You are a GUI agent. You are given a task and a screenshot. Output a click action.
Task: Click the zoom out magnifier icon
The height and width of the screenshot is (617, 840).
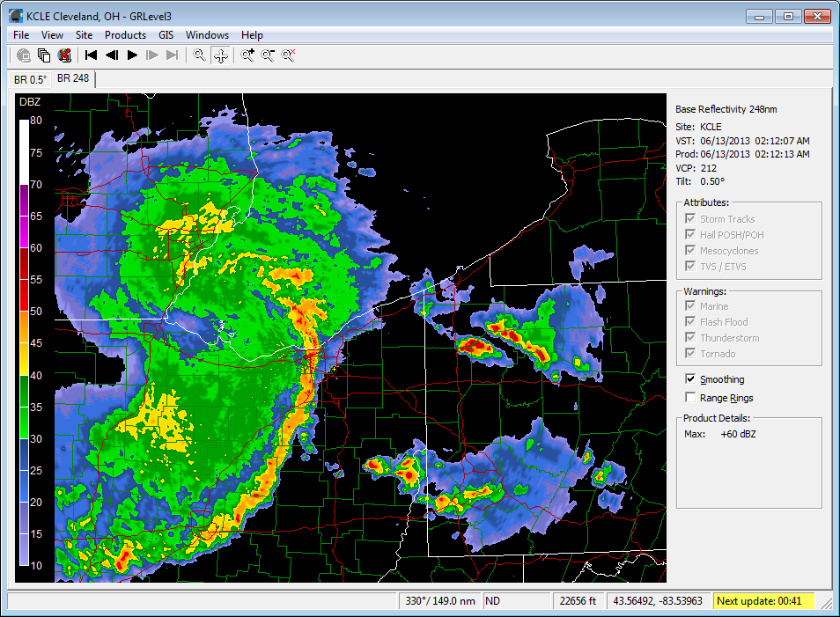268,55
